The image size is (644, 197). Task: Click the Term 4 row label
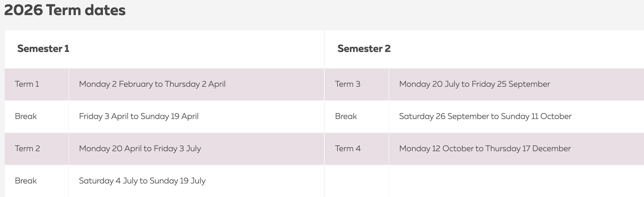[348, 149]
